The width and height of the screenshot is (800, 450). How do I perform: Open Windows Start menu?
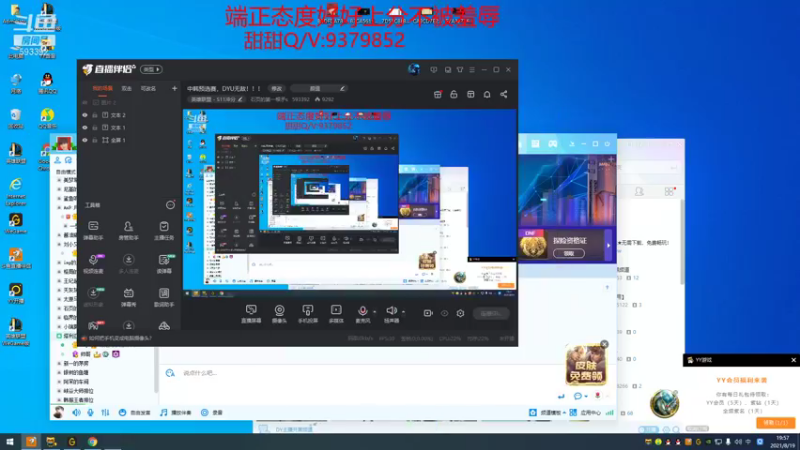pos(10,441)
